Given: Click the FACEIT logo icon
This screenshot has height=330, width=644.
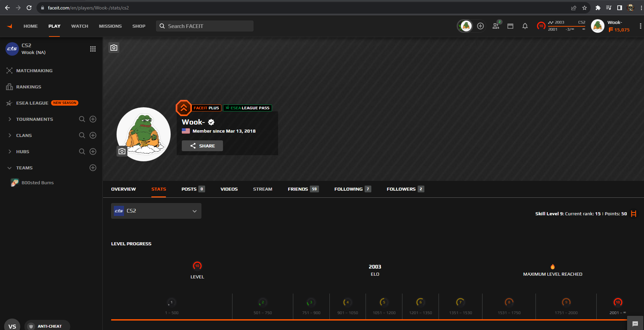Looking at the screenshot, I should (x=9, y=26).
